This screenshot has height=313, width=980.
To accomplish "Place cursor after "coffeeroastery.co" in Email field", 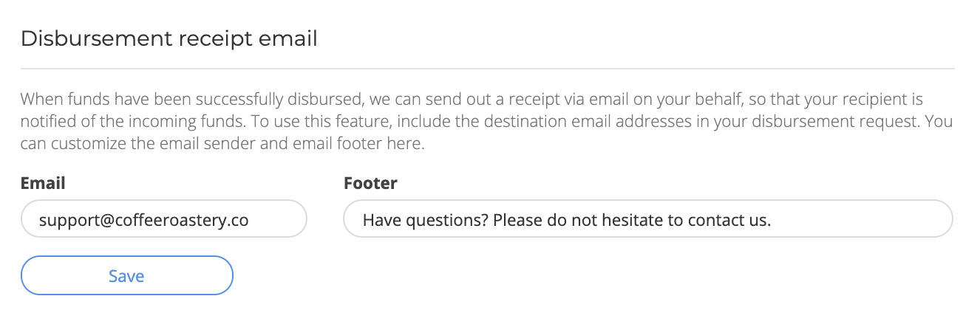I will pyautogui.click(x=250, y=220).
